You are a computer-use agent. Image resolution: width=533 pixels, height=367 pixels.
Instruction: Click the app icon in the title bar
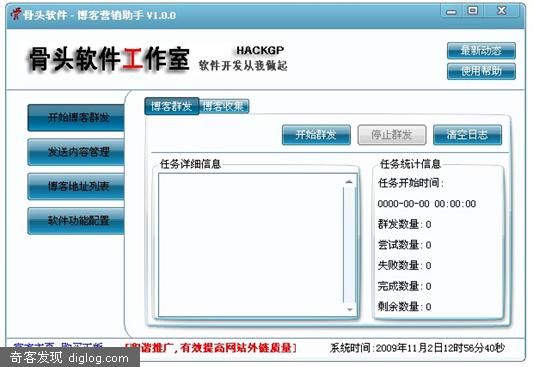16,15
